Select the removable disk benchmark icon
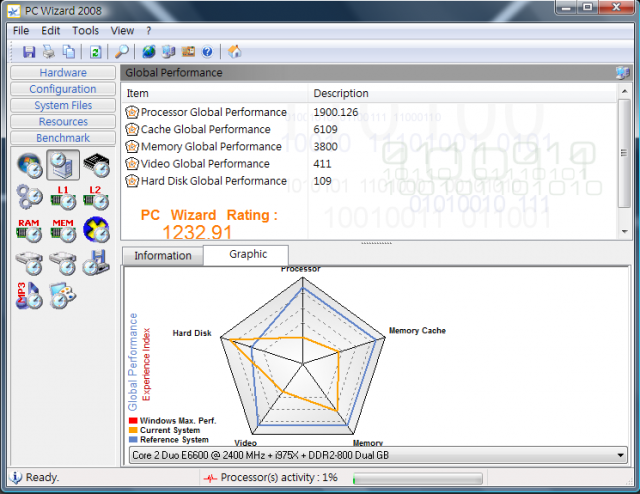 click(96, 263)
